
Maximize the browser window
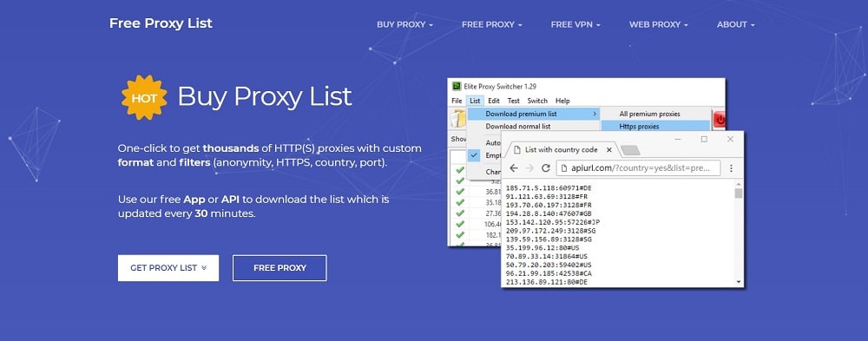(704, 139)
